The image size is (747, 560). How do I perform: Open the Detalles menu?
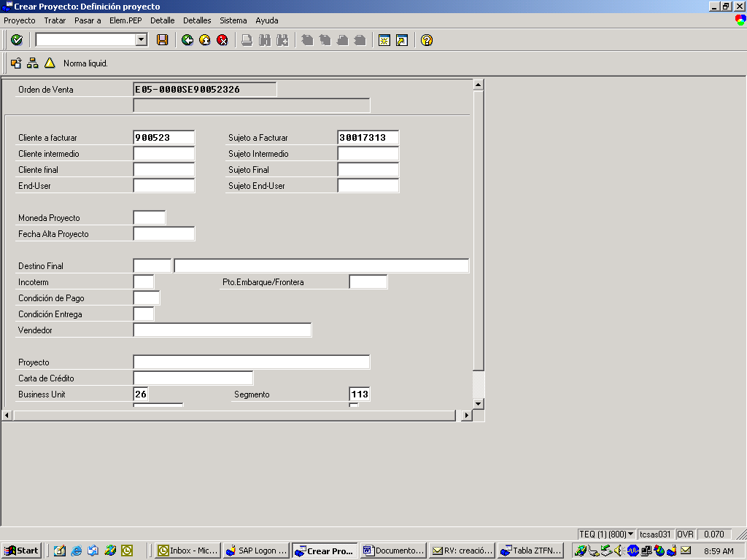coord(197,20)
